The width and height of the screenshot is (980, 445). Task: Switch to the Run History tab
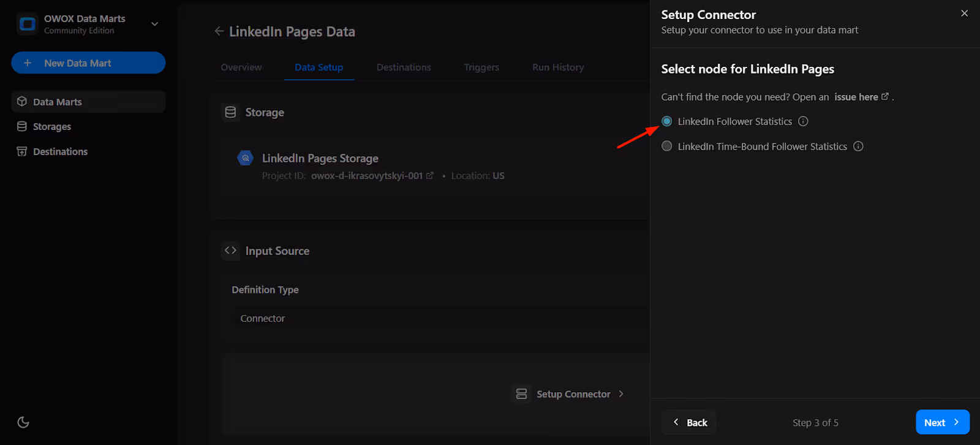click(558, 67)
